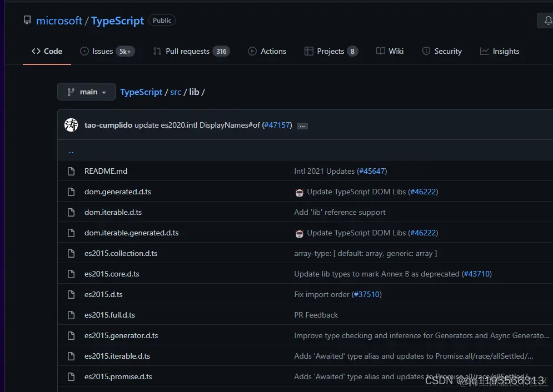Open es2015.full.d.ts file
Viewport: 553px width, 392px height.
109,315
